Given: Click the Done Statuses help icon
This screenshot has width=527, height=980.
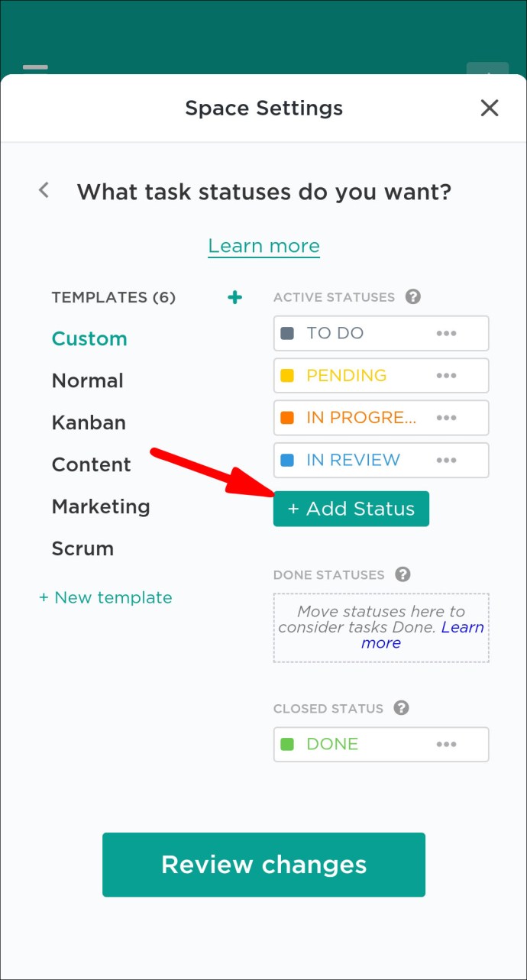Looking at the screenshot, I should pos(403,574).
